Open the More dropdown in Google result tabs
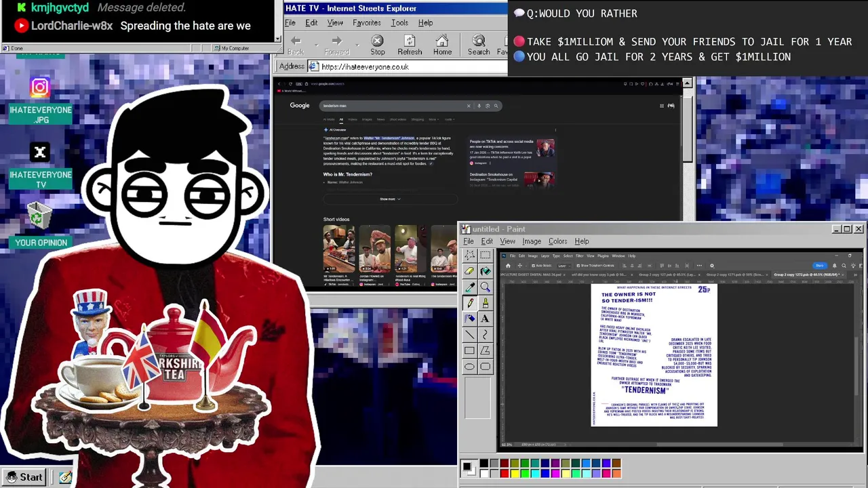Viewport: 868px width, 488px height. pyautogui.click(x=433, y=119)
